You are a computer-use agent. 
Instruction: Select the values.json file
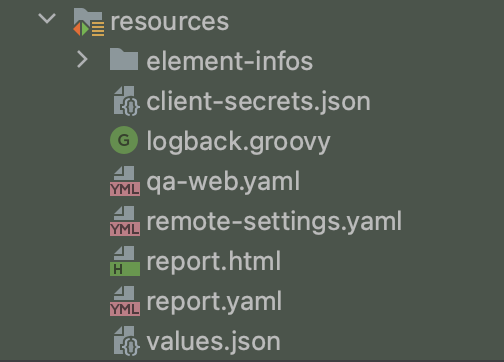click(213, 342)
